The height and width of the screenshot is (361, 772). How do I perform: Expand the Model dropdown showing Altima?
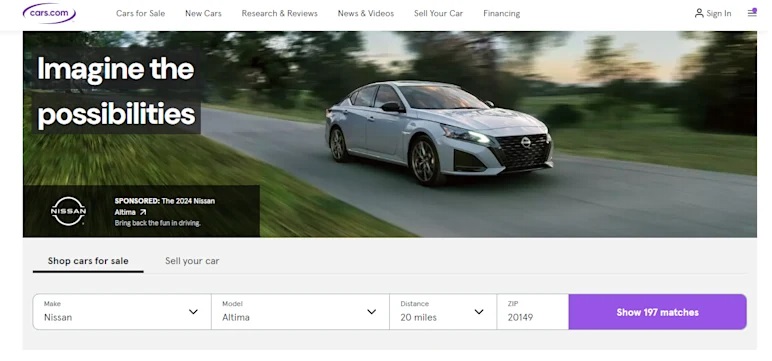[x=300, y=312]
